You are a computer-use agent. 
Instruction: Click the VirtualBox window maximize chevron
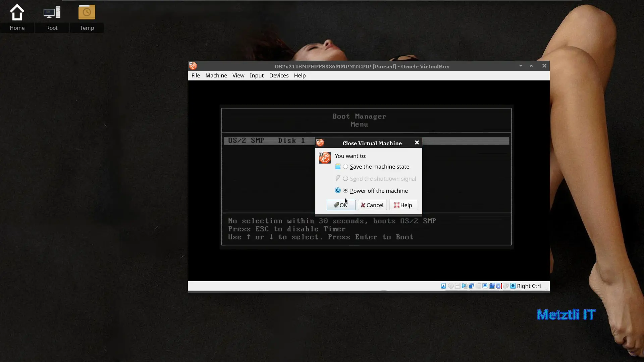pos(531,66)
